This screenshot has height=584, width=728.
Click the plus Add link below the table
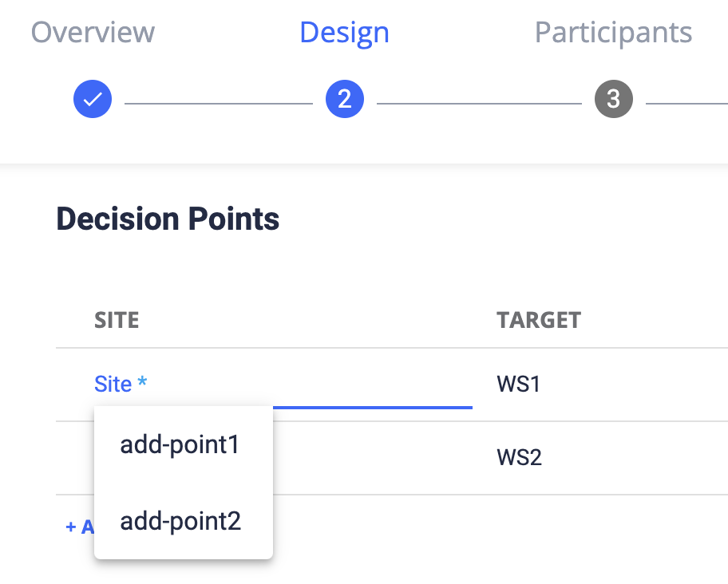click(x=76, y=527)
